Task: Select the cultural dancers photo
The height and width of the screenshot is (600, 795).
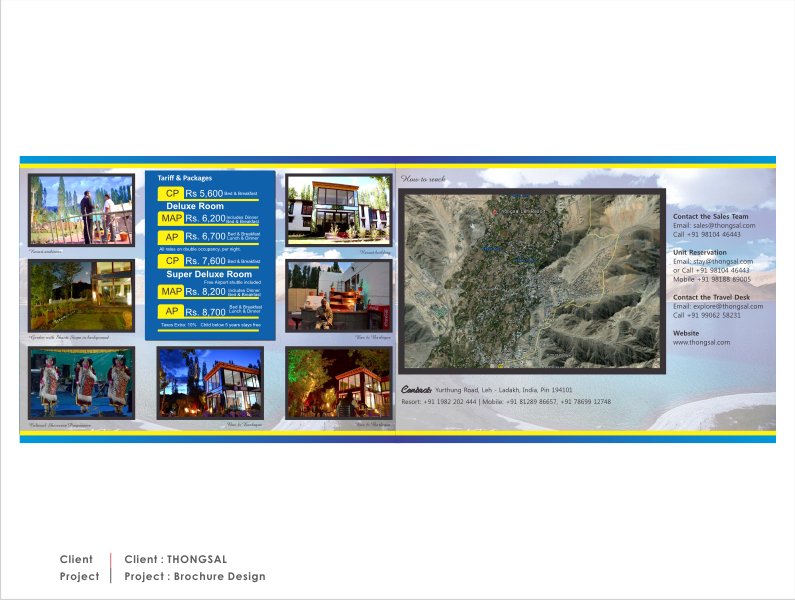Action: [x=81, y=382]
